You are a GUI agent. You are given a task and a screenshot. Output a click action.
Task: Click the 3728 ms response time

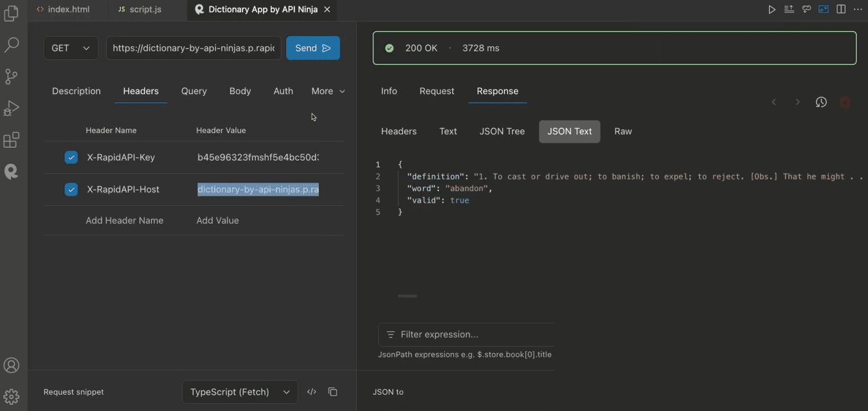(x=481, y=48)
